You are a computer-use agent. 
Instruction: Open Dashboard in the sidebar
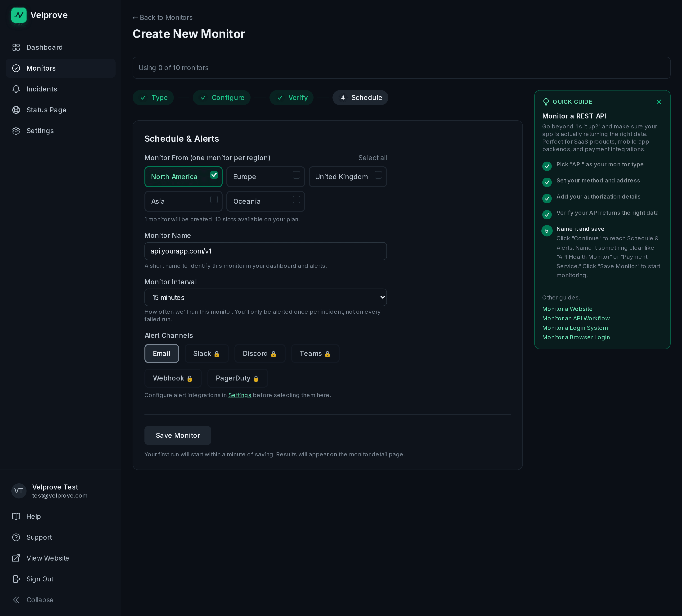(61, 47)
